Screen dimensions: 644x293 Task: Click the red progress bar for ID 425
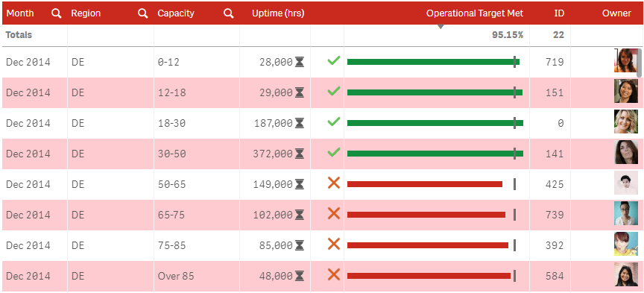pyautogui.click(x=425, y=184)
